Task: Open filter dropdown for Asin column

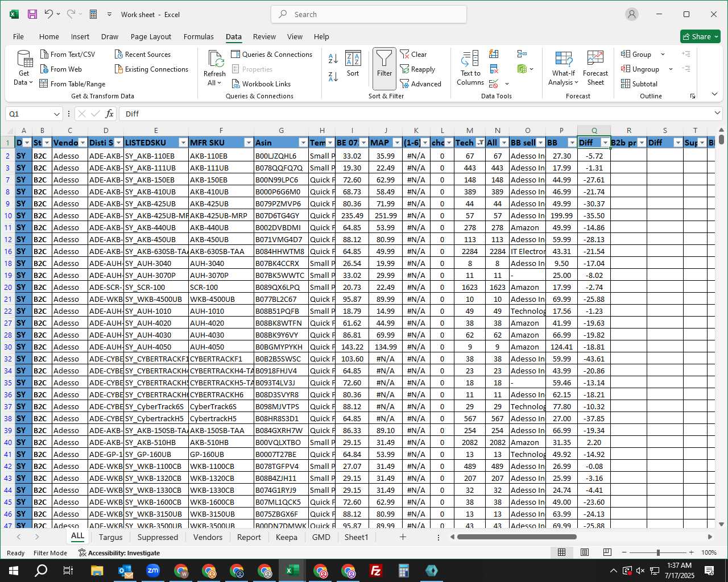Action: click(x=303, y=143)
